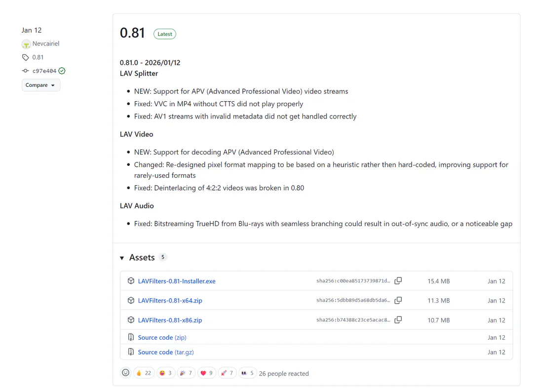Toggle the party popper reaction with 7
533x392 pixels.
pyautogui.click(x=186, y=373)
